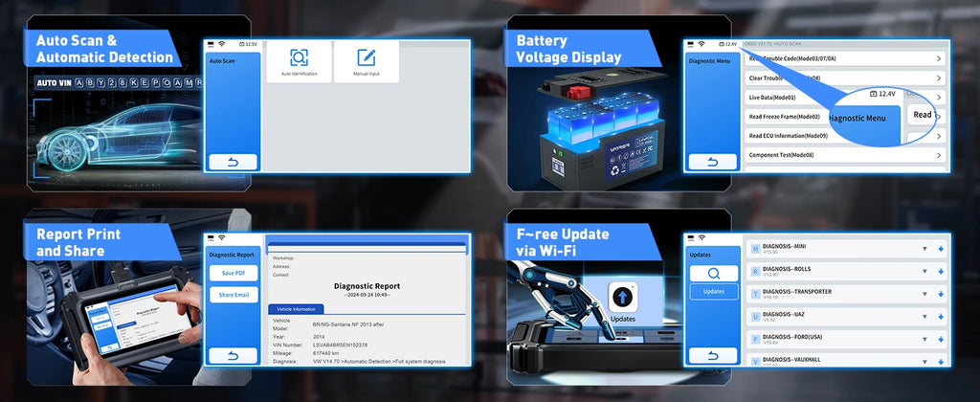
Task: Download the DIAGNOSIS--FORD(USA) update
Action: pos(942,339)
